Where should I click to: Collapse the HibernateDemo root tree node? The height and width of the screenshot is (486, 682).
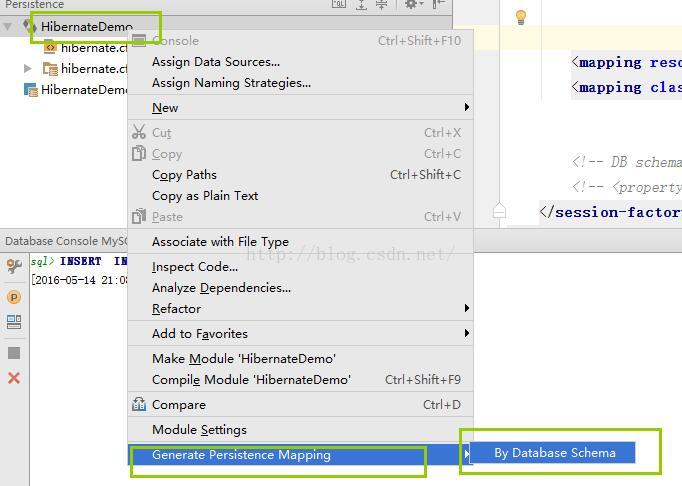click(x=8, y=27)
